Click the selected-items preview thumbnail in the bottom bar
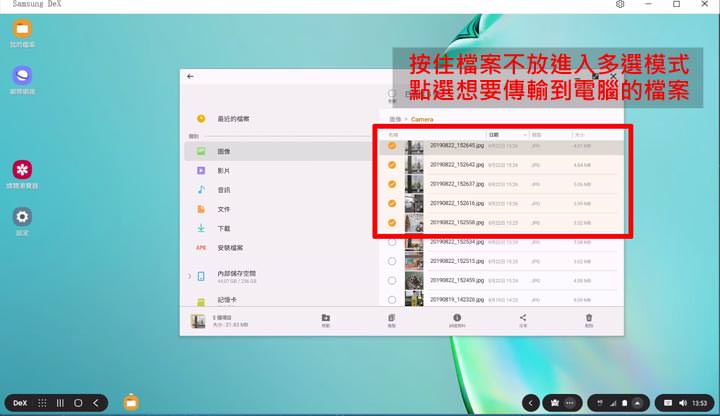This screenshot has width=720, height=416. tap(198, 321)
